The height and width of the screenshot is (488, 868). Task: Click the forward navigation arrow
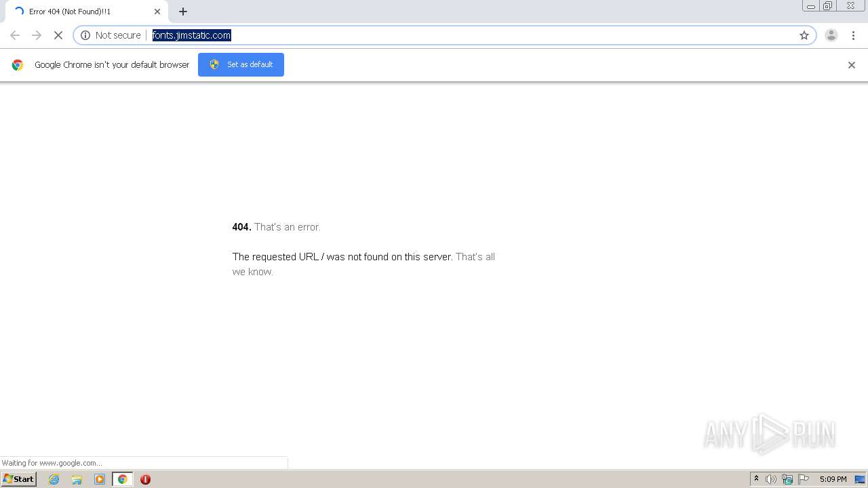(37, 35)
